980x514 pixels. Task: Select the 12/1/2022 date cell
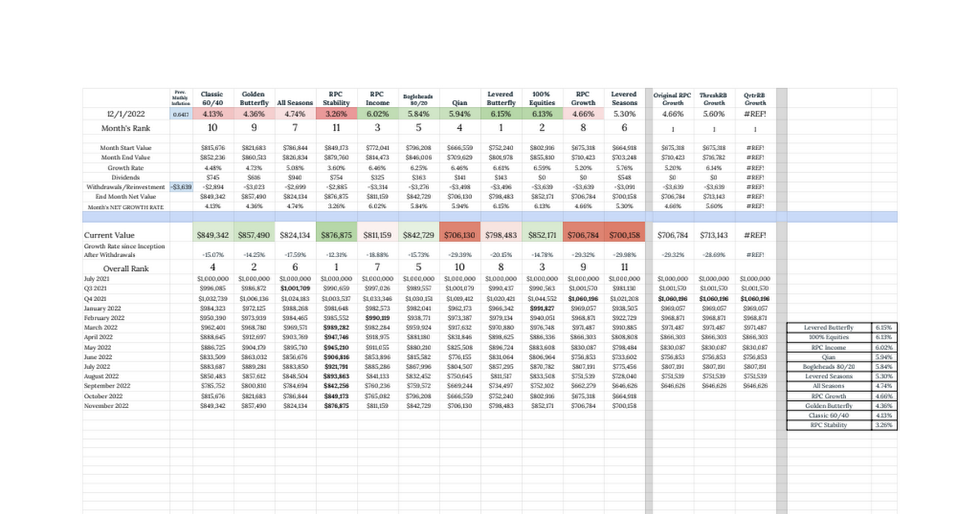(x=124, y=114)
